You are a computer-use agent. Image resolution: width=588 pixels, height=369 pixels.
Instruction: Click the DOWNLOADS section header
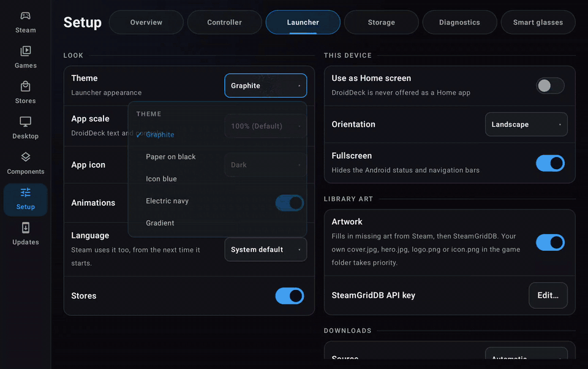[348, 331]
